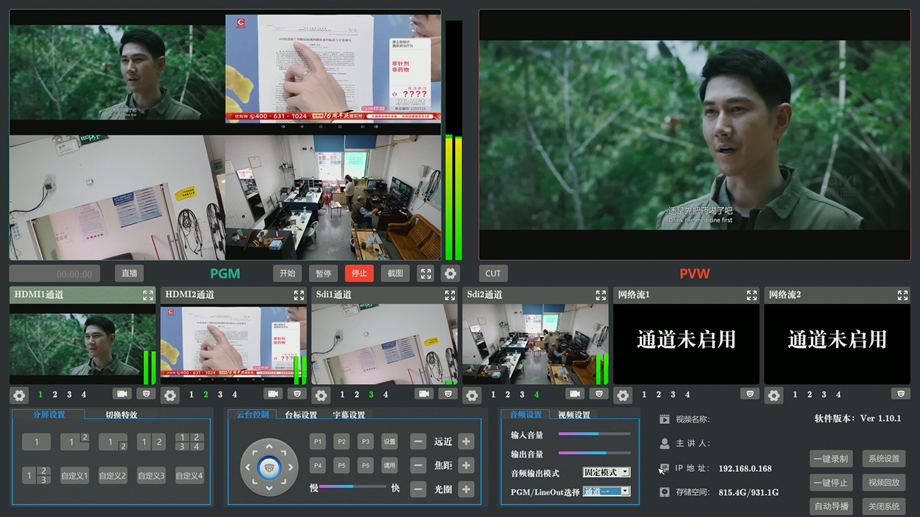Image resolution: width=920 pixels, height=517 pixels.
Task: Tilt camera up with PTZ up arrow
Action: [x=268, y=446]
